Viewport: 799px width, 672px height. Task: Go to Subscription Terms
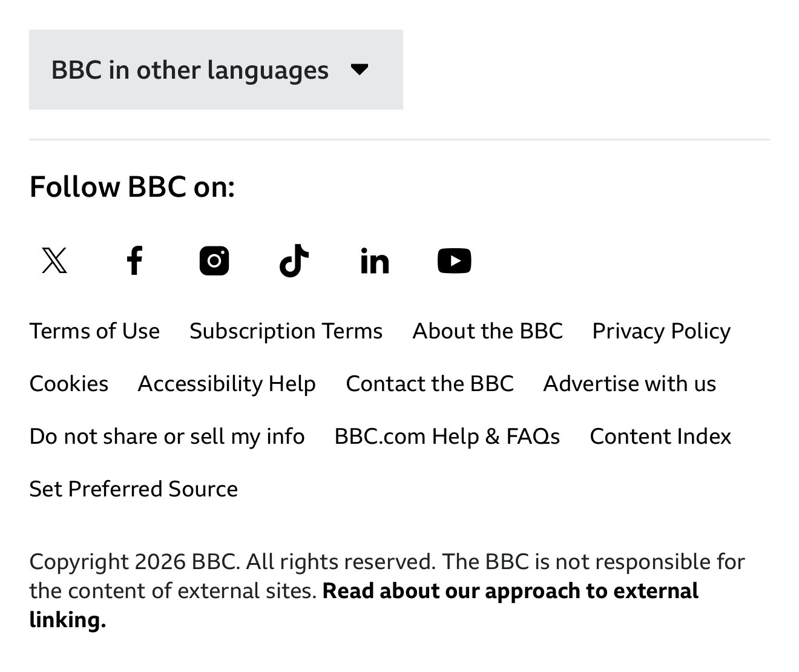tap(286, 331)
